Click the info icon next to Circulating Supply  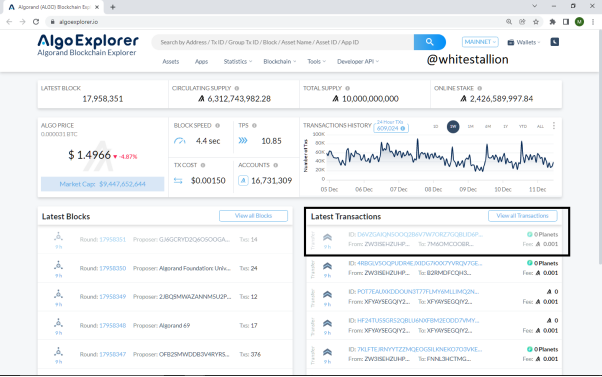point(237,88)
